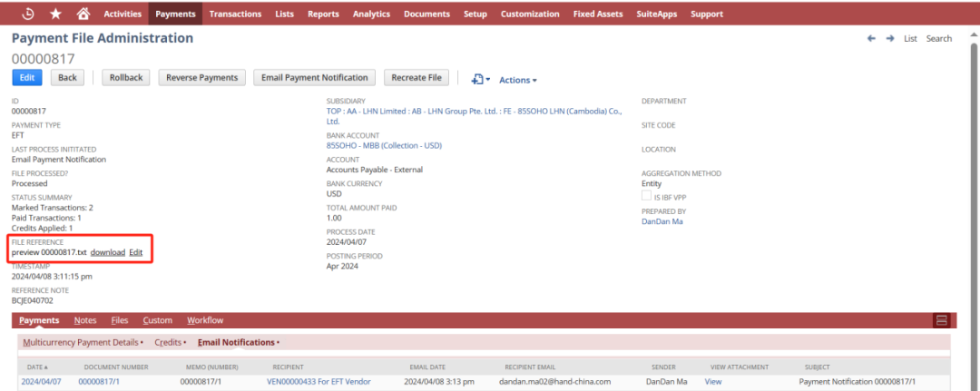Open the Fixed Assets menu
This screenshot has width=980, height=391.
598,14
